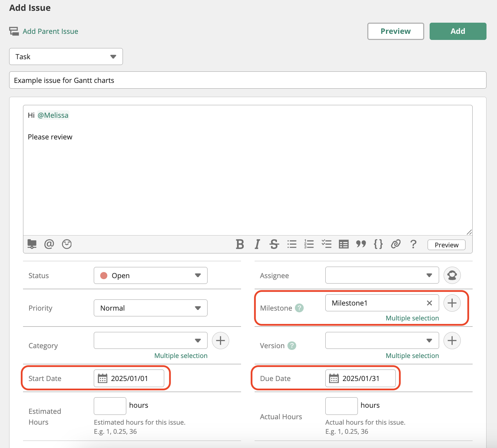Click the plus button next to Category
The height and width of the screenshot is (448, 497).
220,340
